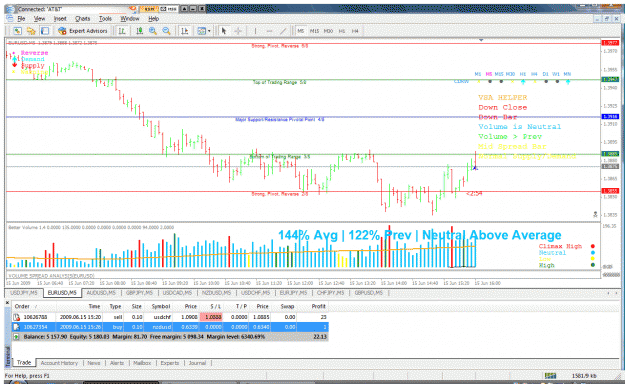This screenshot has width=625, height=384.
Task: Click the balance and equity summary row
Action: pos(170,337)
